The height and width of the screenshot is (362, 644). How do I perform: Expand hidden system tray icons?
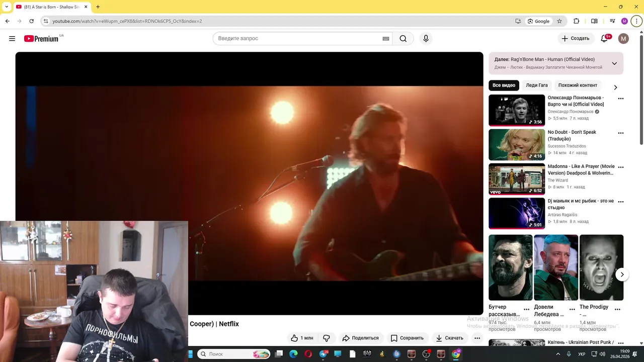(557, 354)
